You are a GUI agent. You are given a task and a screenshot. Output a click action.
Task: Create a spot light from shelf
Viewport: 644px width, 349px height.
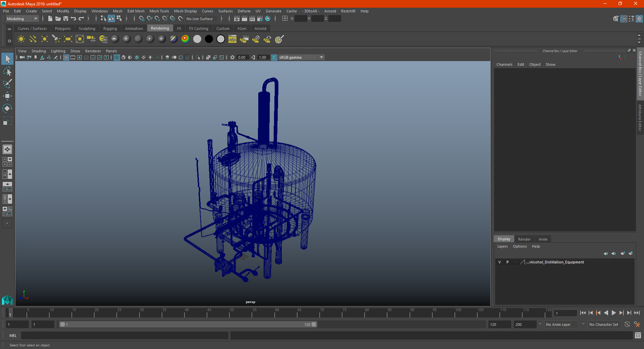coord(56,39)
